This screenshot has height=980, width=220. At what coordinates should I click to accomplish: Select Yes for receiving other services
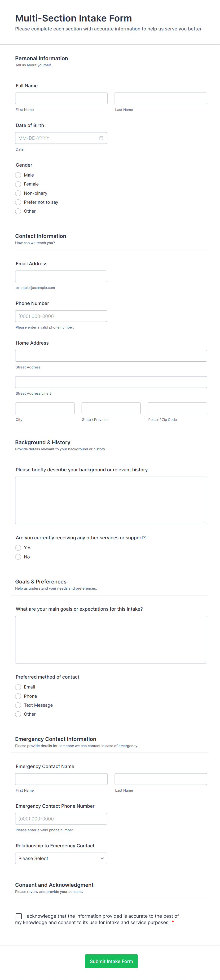point(18,548)
